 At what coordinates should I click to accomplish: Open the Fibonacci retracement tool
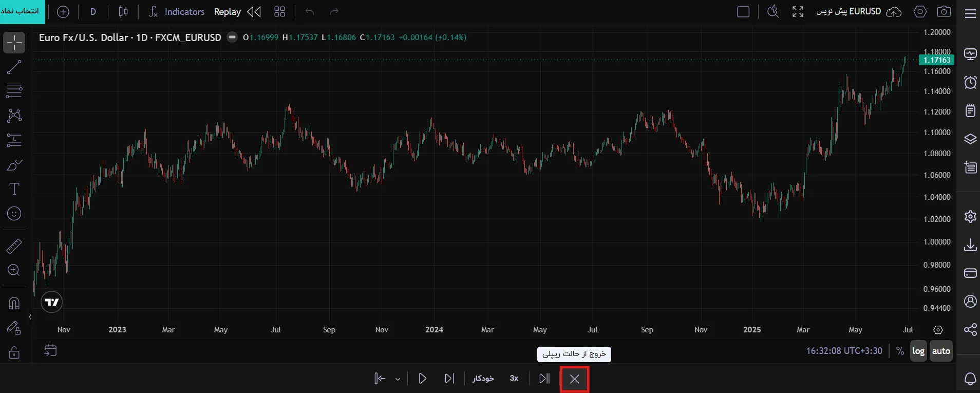pos(14,91)
